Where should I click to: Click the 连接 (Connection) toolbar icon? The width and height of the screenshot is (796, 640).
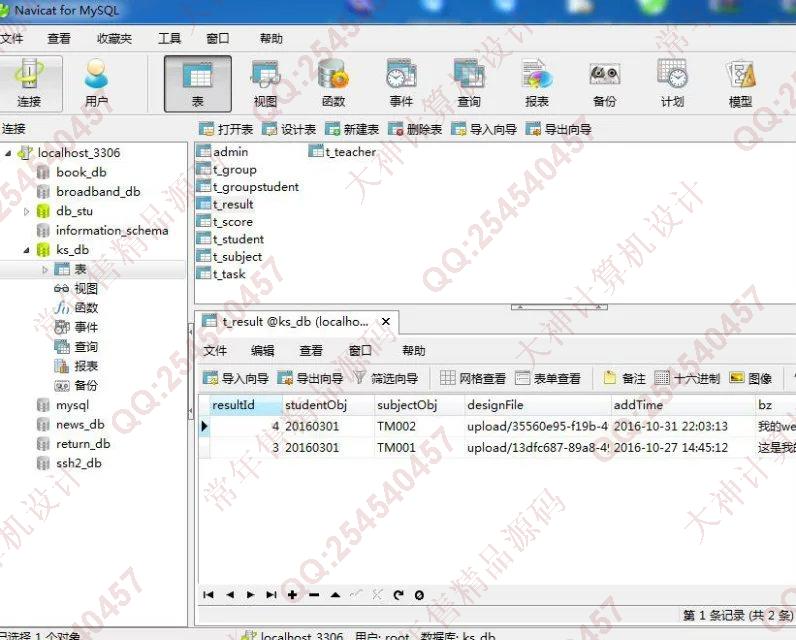[28, 83]
